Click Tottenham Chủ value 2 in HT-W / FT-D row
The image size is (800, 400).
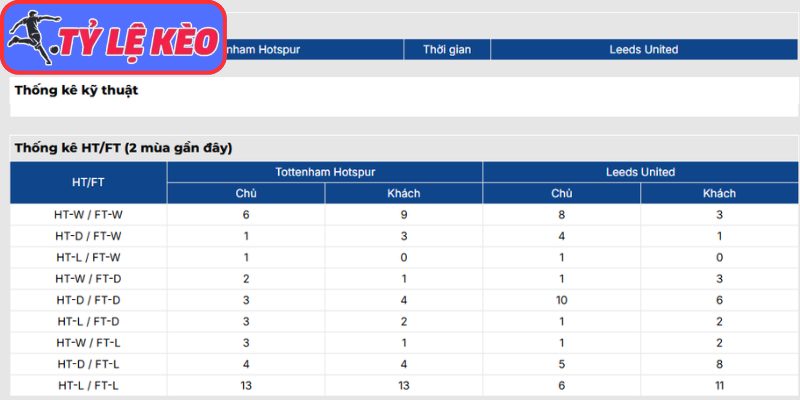pyautogui.click(x=246, y=279)
